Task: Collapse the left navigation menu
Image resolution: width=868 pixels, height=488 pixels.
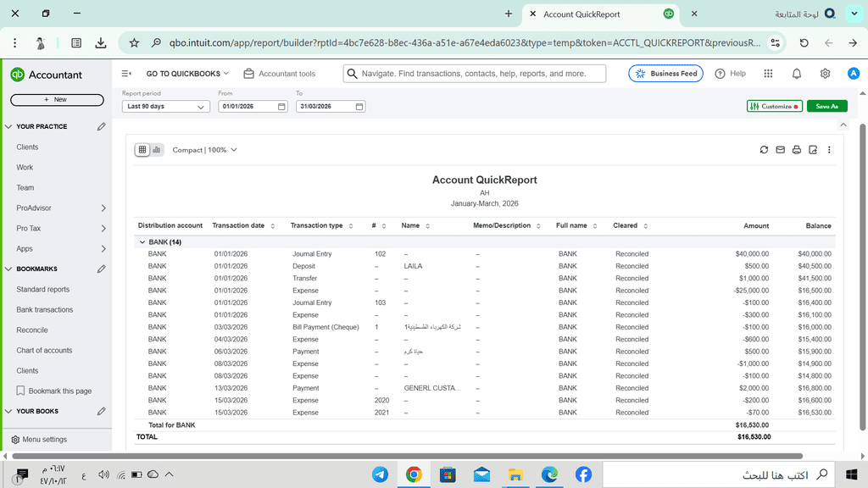Action: point(126,74)
